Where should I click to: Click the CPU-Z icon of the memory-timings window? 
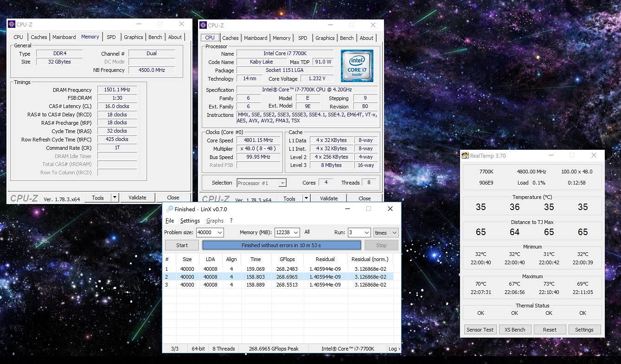[x=12, y=24]
